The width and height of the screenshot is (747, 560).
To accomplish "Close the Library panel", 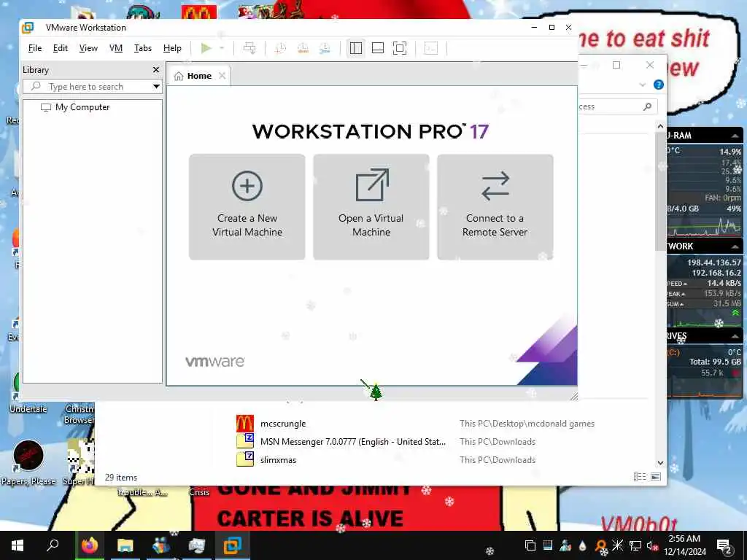I will pos(156,70).
